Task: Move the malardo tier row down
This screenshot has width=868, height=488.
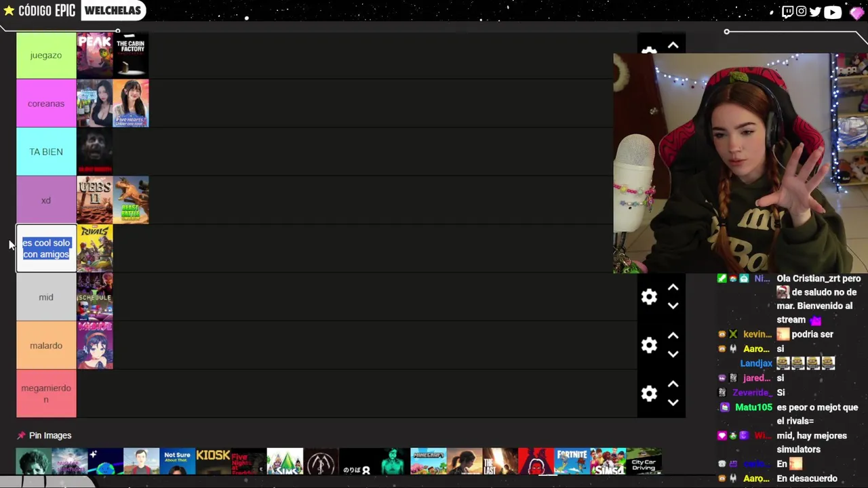Action: point(673,354)
